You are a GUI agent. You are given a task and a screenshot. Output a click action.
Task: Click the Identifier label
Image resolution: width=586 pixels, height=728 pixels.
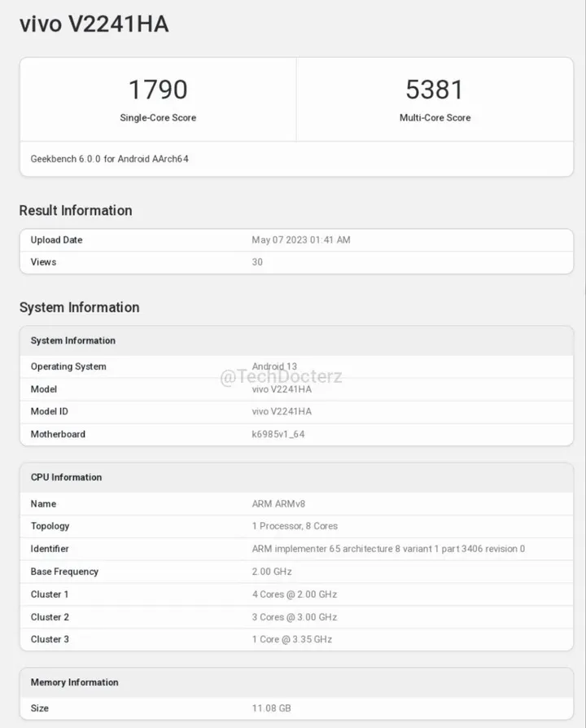(x=50, y=549)
